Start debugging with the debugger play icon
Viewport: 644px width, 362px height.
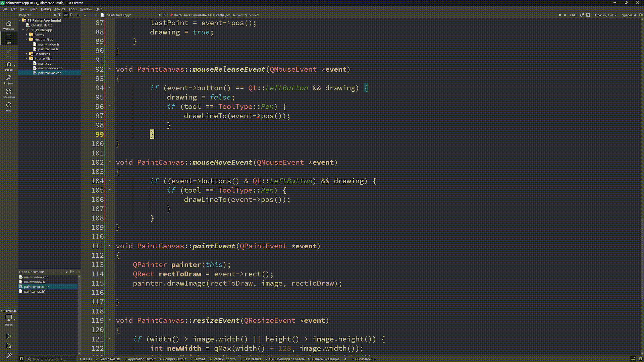click(9, 346)
